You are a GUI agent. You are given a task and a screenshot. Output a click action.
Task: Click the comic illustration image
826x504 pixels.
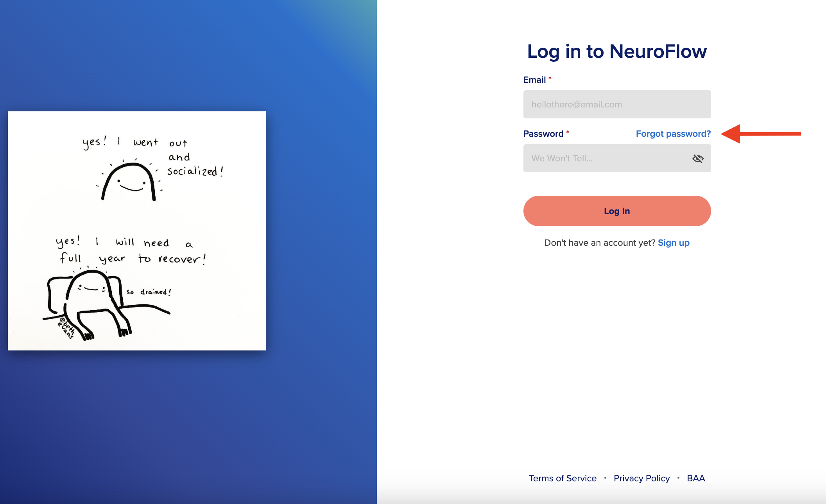pos(137,231)
